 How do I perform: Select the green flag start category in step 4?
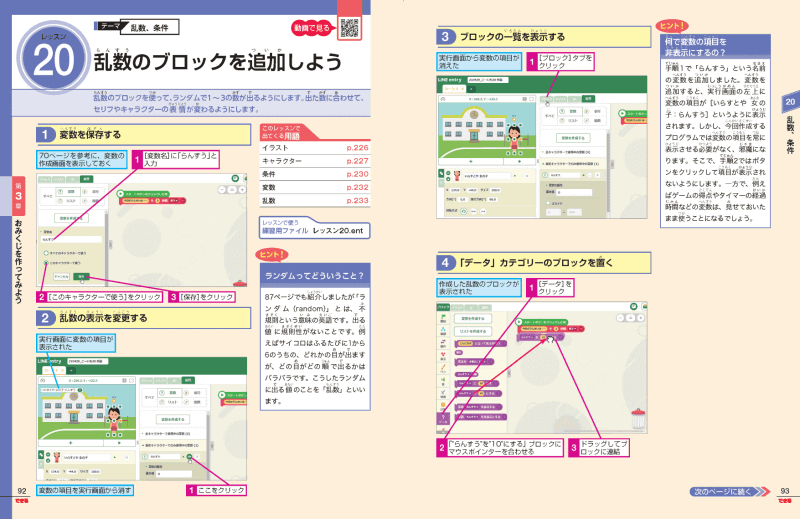pos(443,318)
